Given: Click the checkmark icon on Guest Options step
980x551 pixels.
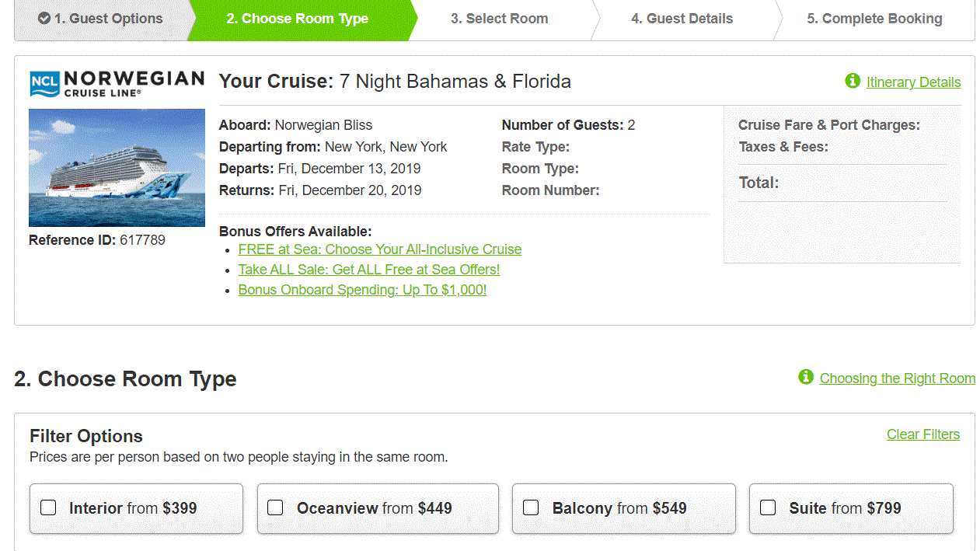Looking at the screenshot, I should tap(44, 18).
